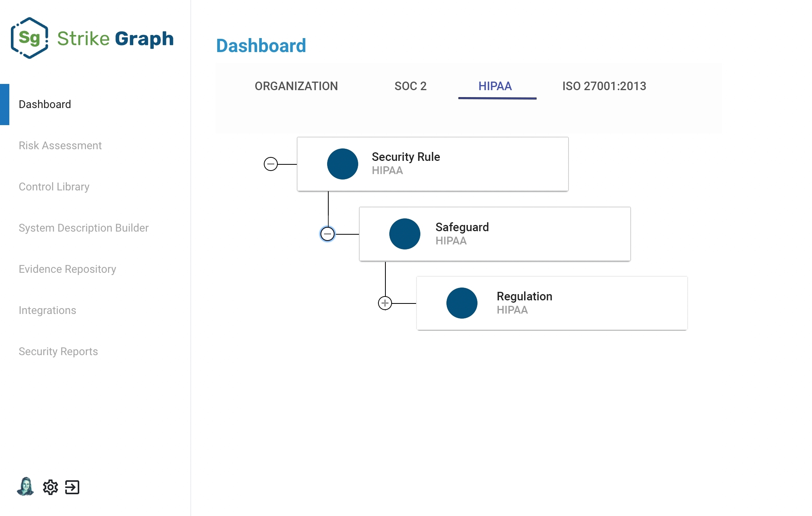The image size is (812, 516).
Task: Select the HIPAA tab
Action: (495, 86)
